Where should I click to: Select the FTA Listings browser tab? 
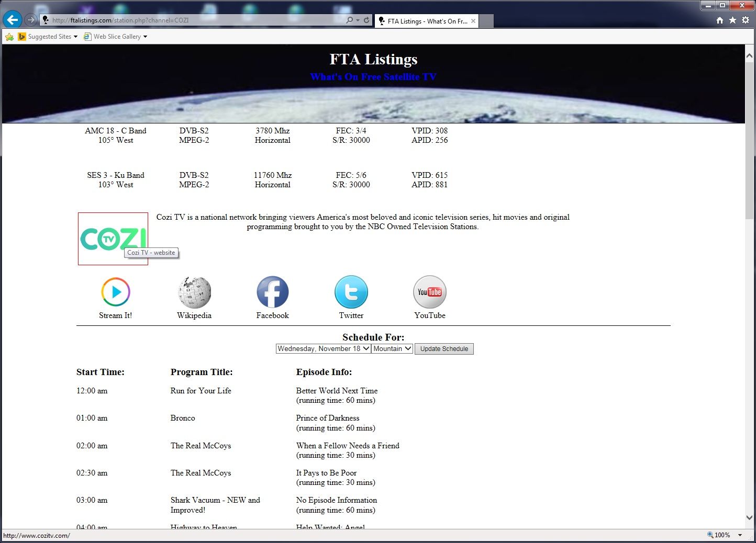(x=426, y=21)
